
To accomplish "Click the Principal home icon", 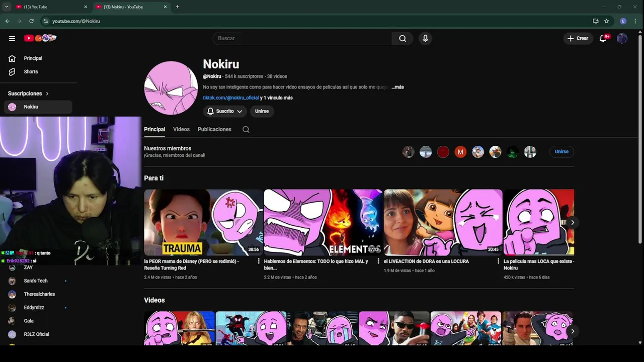I will (12, 58).
